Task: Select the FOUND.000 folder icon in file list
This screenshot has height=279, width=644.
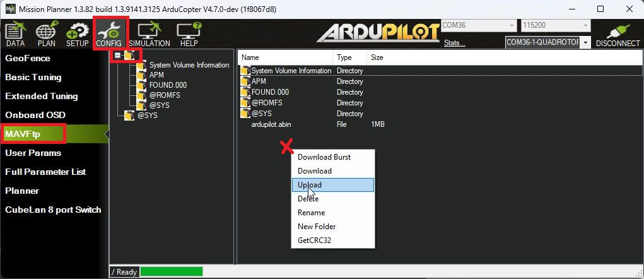Action: coord(245,92)
